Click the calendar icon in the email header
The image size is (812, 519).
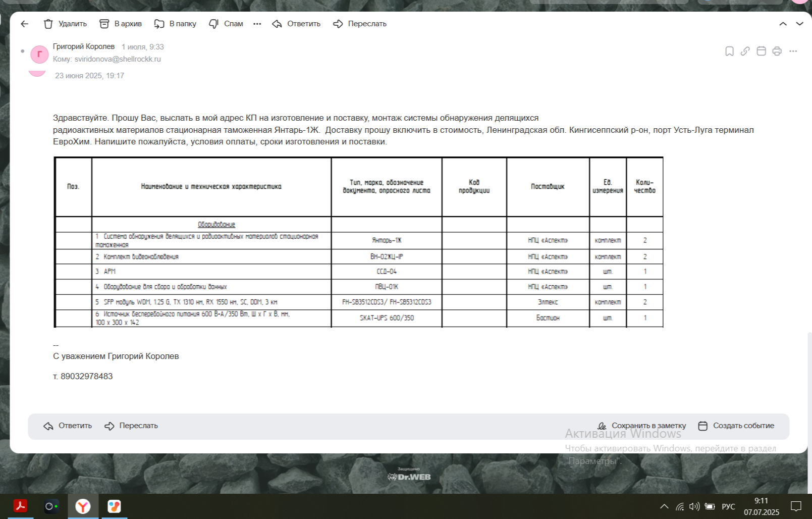click(762, 51)
